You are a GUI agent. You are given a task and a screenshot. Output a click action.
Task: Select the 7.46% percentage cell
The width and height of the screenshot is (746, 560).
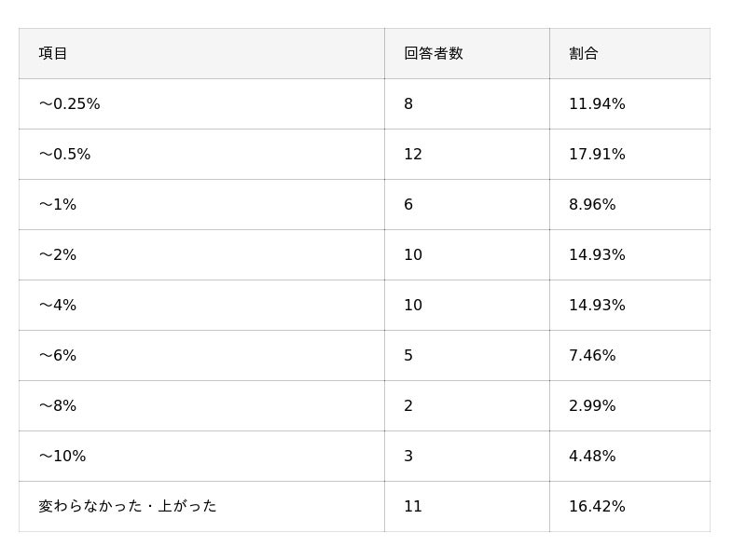click(x=592, y=356)
